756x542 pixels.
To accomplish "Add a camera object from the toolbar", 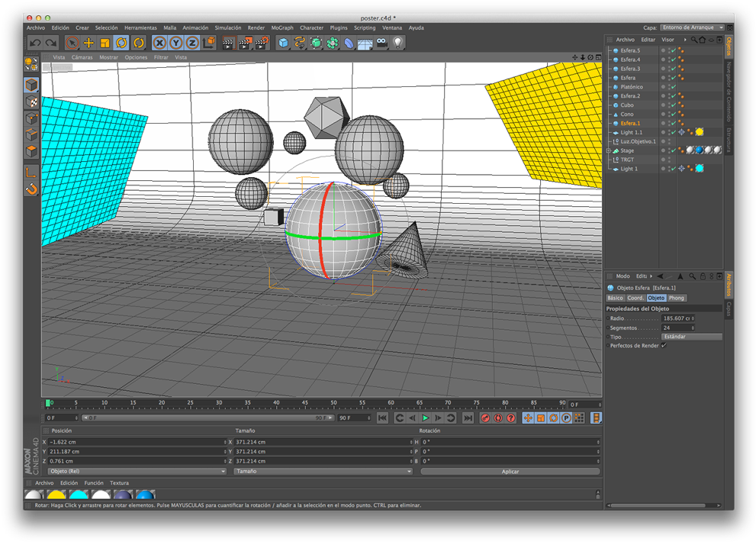I will 381,44.
